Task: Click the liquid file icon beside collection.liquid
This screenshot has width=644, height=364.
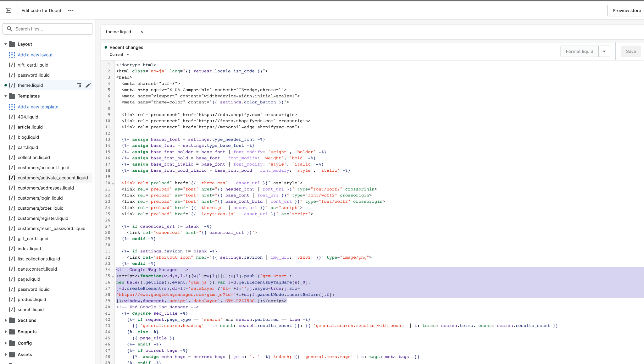Action: [x=12, y=157]
